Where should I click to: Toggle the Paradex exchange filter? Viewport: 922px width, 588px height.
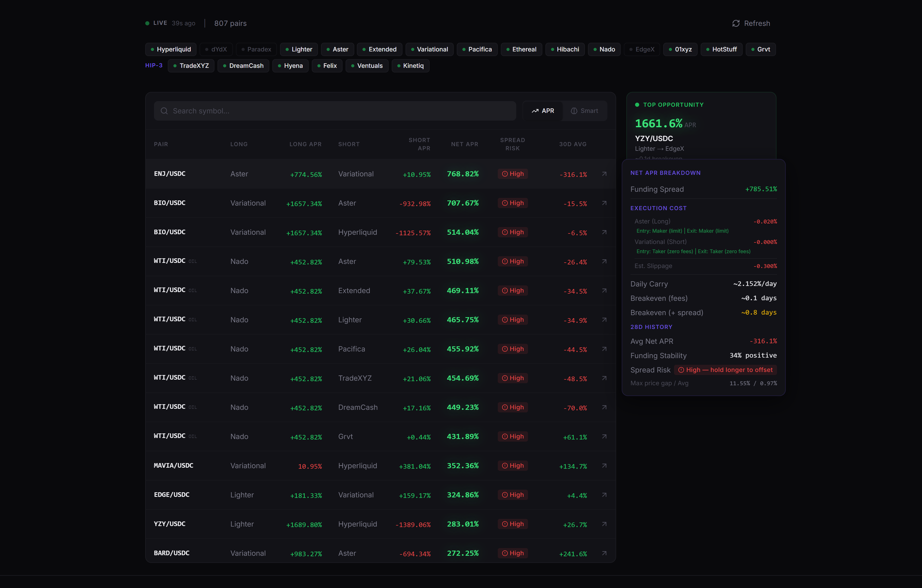[x=256, y=49]
